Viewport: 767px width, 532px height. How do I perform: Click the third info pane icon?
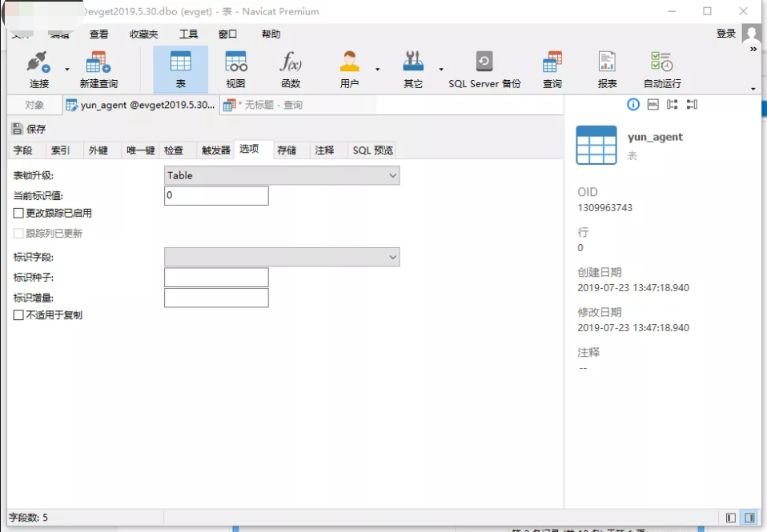[672, 104]
